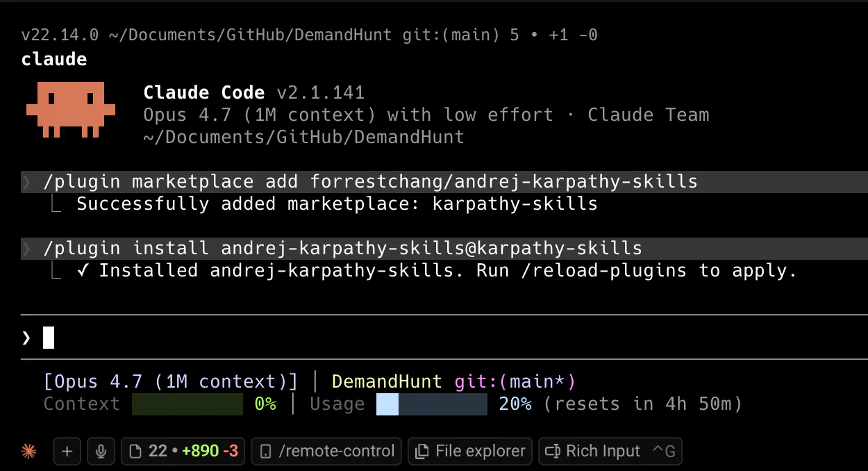The image size is (868, 471).
Task: Click the copy icon in File explorer button
Action: [421, 452]
